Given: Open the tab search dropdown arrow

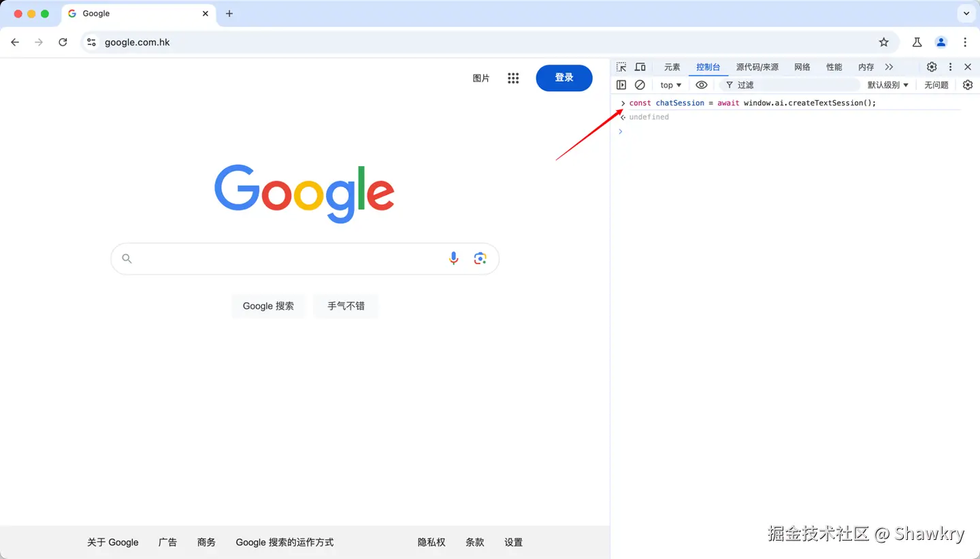Looking at the screenshot, I should [966, 14].
